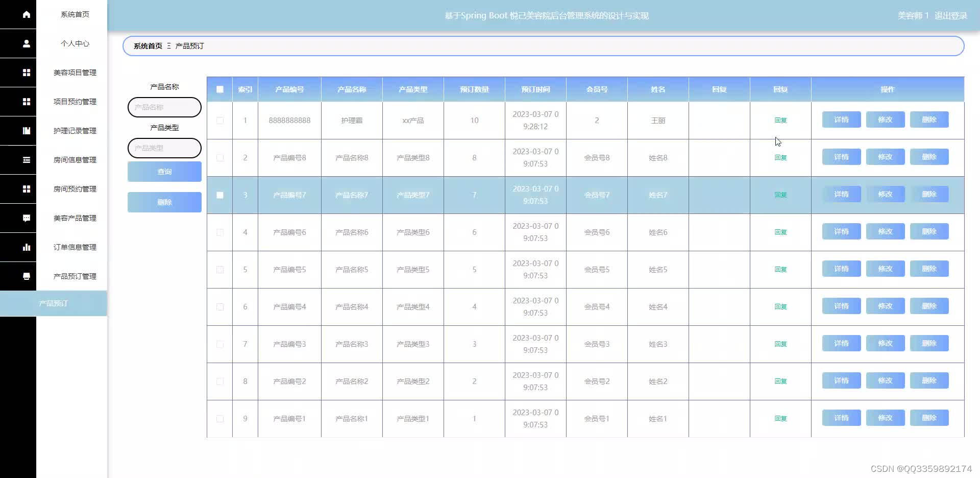980x478 pixels.
Task: Check the box for row 产品编号6
Action: pyautogui.click(x=220, y=232)
